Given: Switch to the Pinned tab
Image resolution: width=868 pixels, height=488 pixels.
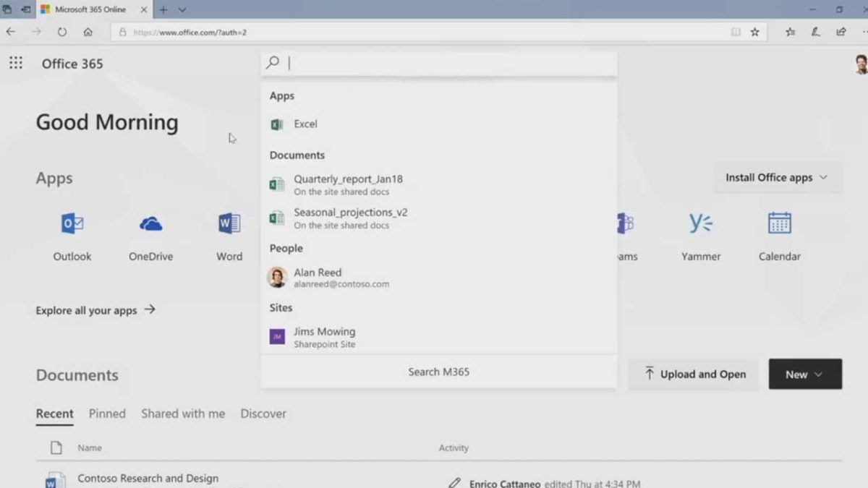Looking at the screenshot, I should pos(107,414).
